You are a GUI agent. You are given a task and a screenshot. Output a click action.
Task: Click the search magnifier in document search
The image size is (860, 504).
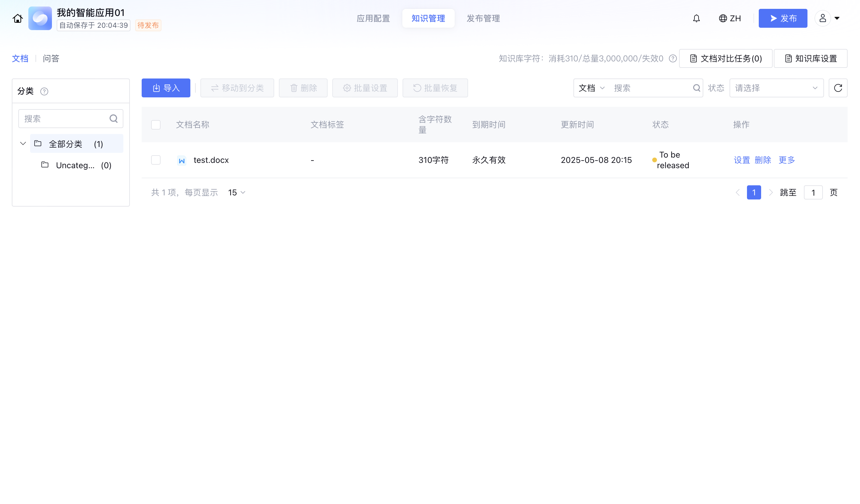(696, 88)
